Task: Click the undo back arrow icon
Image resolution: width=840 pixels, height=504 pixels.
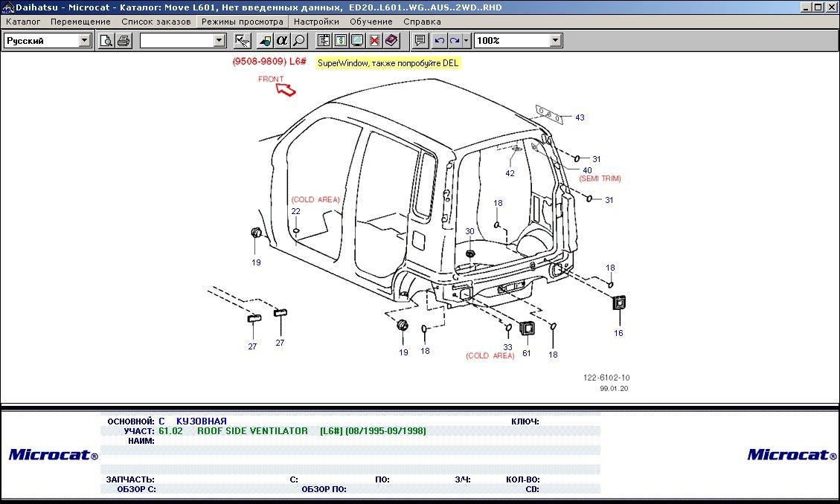Action: [x=439, y=41]
